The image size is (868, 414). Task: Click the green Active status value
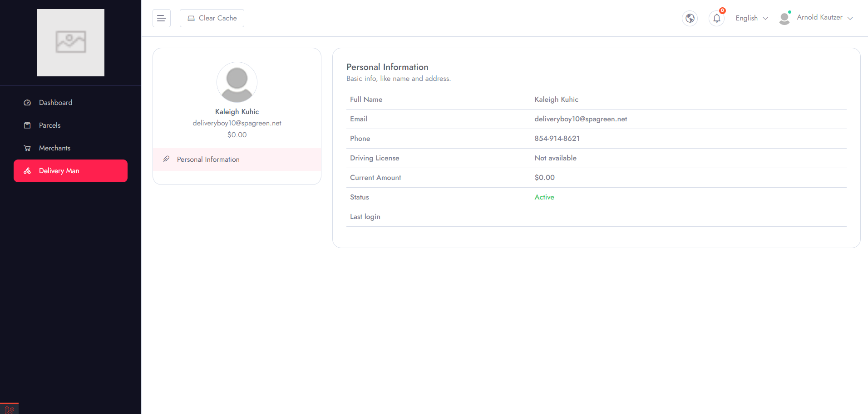point(544,197)
